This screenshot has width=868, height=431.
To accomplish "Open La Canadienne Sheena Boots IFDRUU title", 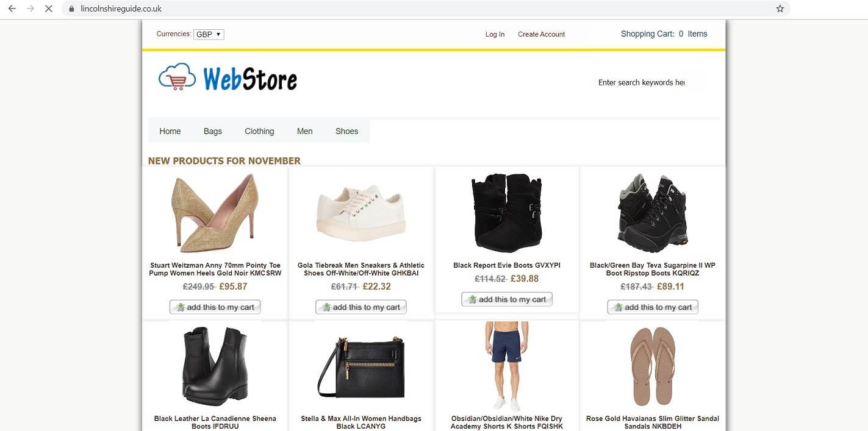I will tap(215, 422).
